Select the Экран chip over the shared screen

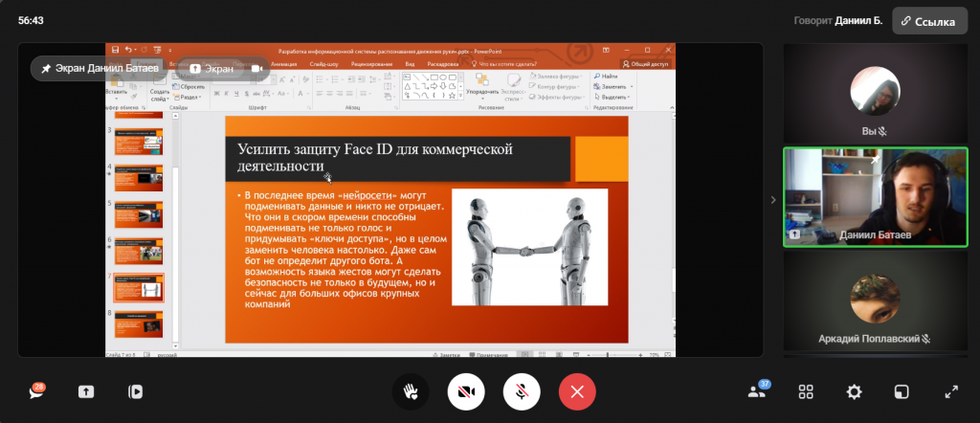click(x=211, y=69)
